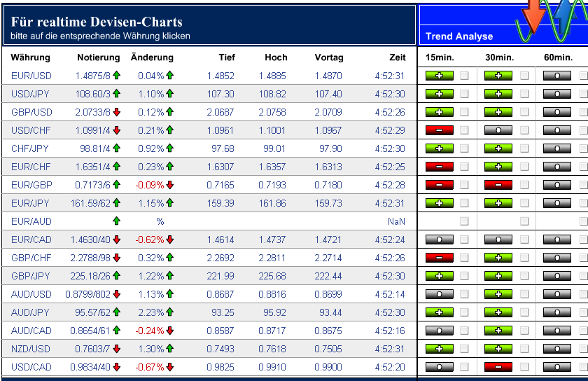Click red minus signal for USD/CAD 30min
The height and width of the screenshot is (381, 588).
point(498,366)
